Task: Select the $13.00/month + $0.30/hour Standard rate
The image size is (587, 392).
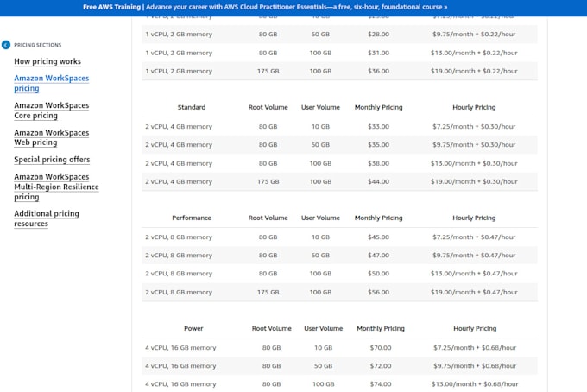Action: point(474,163)
